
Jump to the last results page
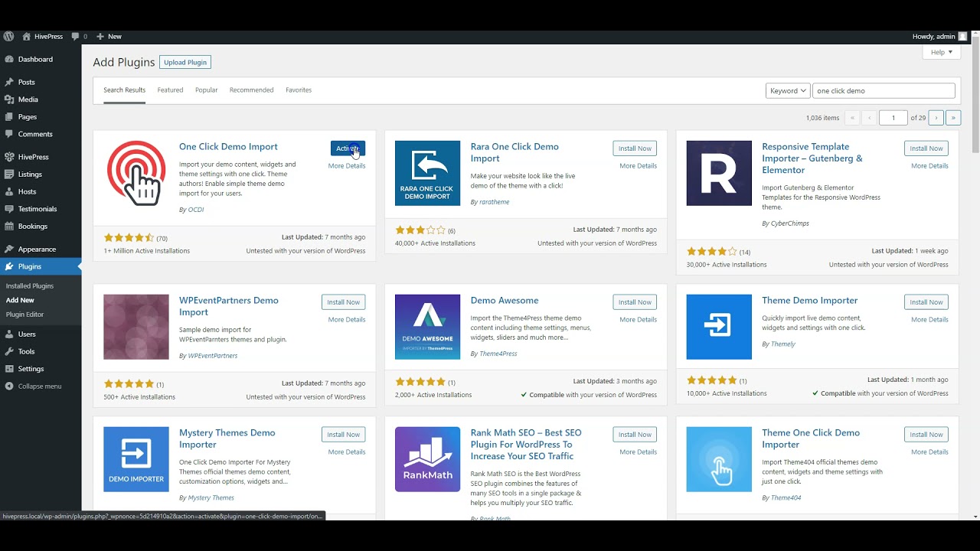click(953, 118)
